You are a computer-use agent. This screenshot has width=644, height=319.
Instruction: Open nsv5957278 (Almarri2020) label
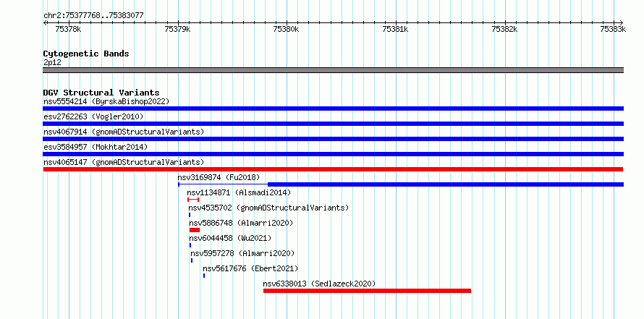242,253
